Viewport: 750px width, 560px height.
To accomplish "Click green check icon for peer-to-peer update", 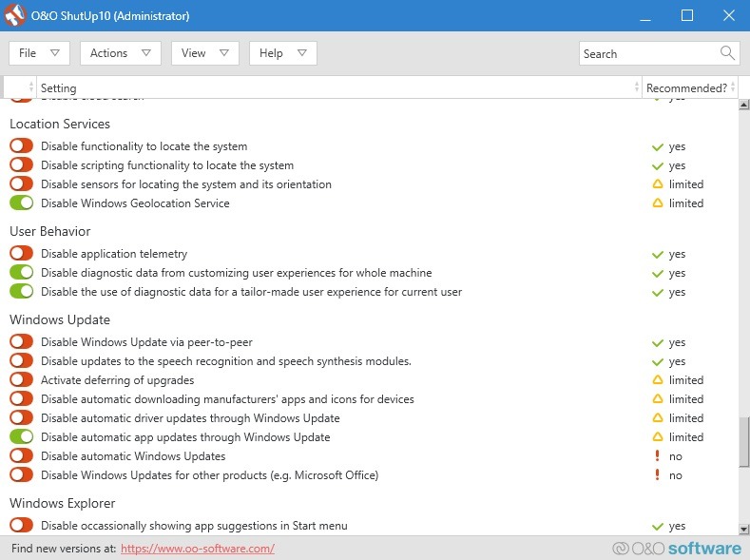I will 658,343.
